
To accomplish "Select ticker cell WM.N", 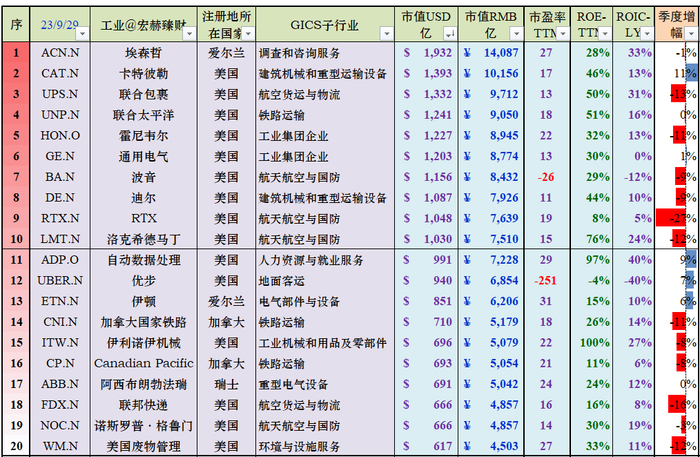I will tap(60, 446).
